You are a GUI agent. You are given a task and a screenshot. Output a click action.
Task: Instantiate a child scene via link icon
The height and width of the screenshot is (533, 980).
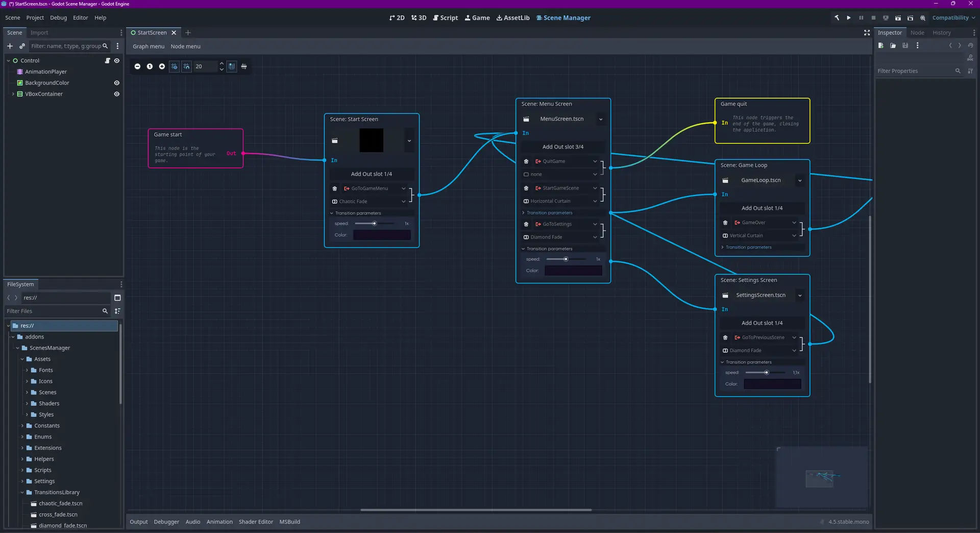pos(22,46)
